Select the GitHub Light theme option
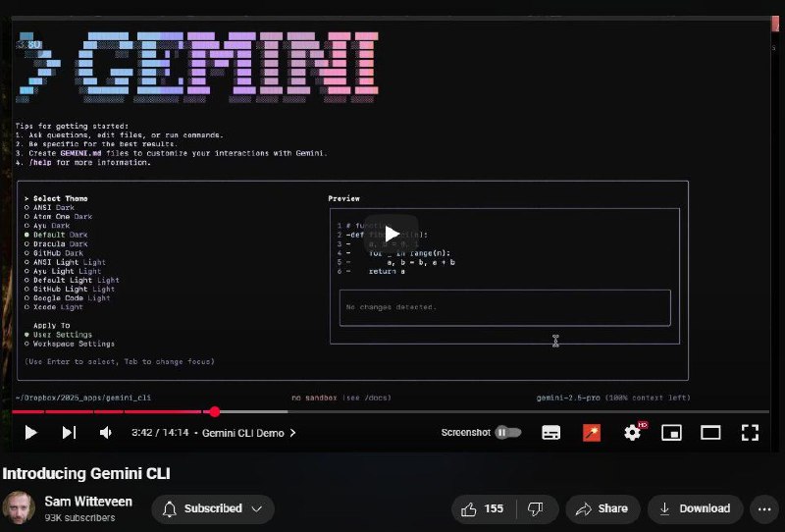This screenshot has width=785, height=532. (70, 289)
